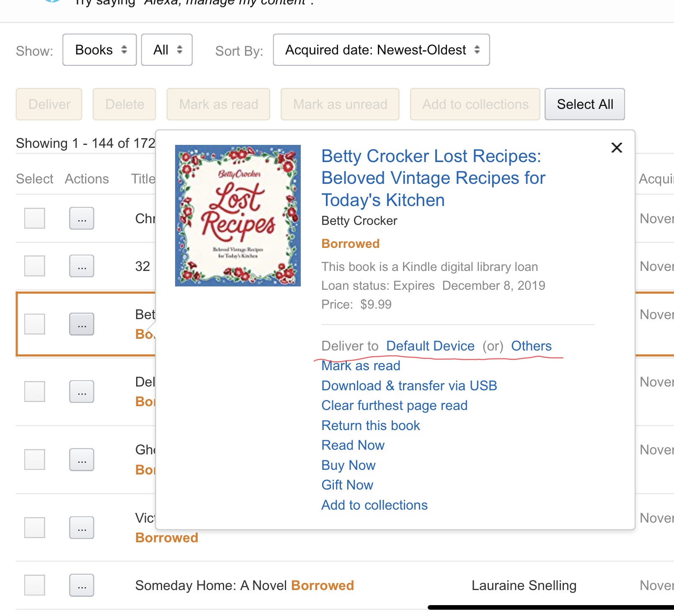Check the first book row's checkbox
The image size is (674, 616).
coord(34,219)
